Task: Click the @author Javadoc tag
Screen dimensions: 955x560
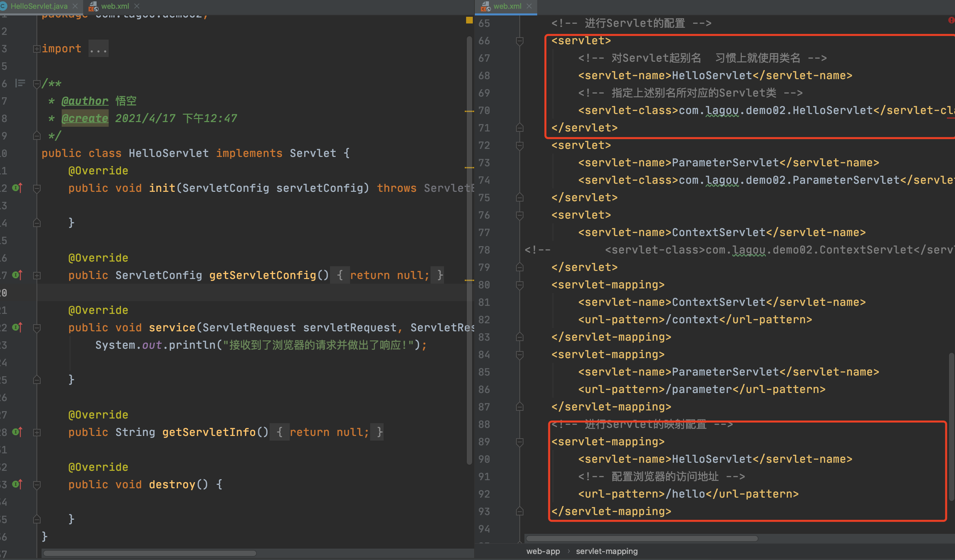Action: pyautogui.click(x=85, y=101)
